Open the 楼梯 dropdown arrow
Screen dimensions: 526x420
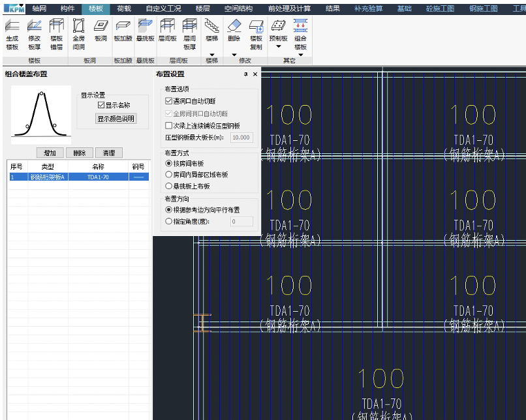(212, 55)
